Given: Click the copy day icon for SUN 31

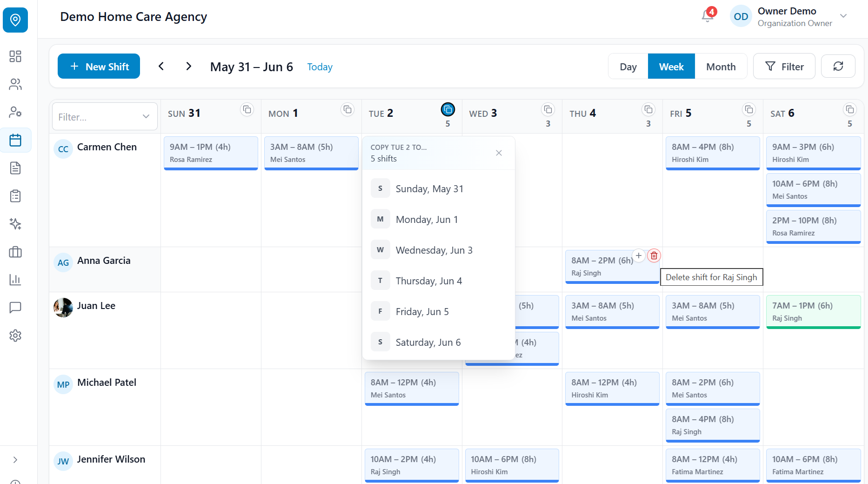Looking at the screenshot, I should 247,109.
